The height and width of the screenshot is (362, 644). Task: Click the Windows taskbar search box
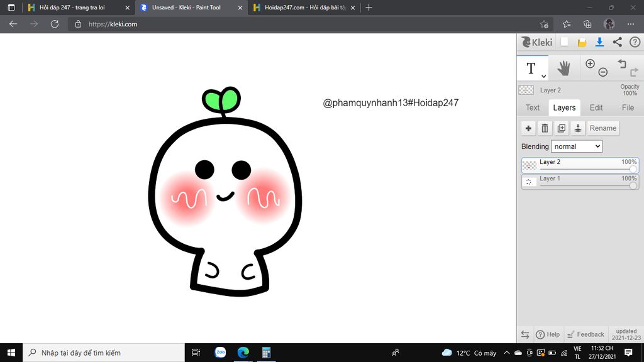[x=104, y=353]
